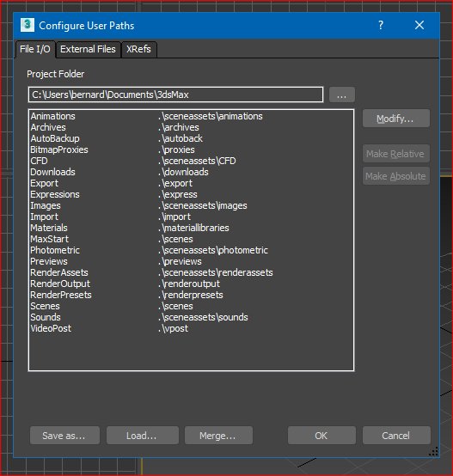Screen dimensions: 453x476
Task: Click the Make Relative button
Action: 396,154
